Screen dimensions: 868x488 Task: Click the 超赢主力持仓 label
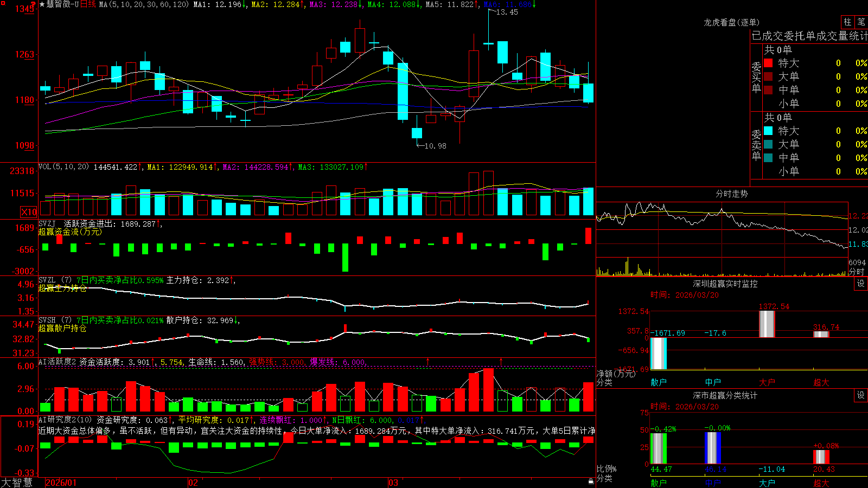pyautogui.click(x=62, y=288)
